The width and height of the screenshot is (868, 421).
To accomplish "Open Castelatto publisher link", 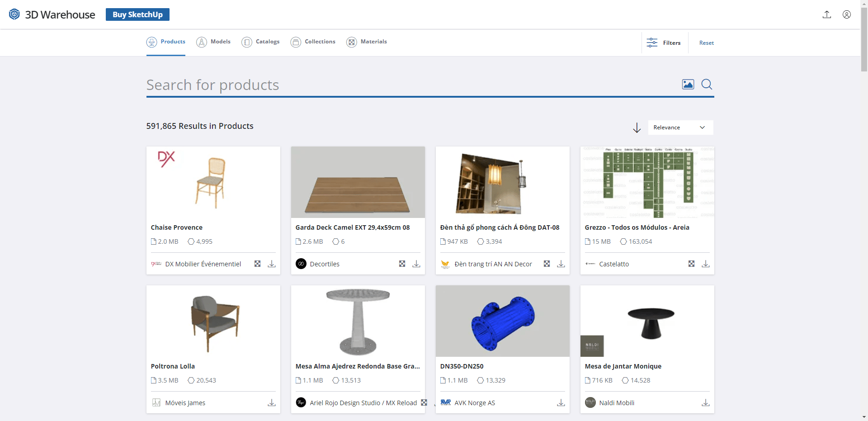I will pyautogui.click(x=614, y=264).
